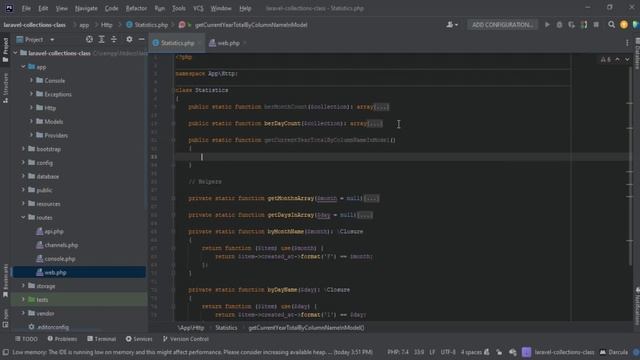The width and height of the screenshot is (640, 360).
Task: Click the Select Opened File target icon
Action: coord(89,39)
